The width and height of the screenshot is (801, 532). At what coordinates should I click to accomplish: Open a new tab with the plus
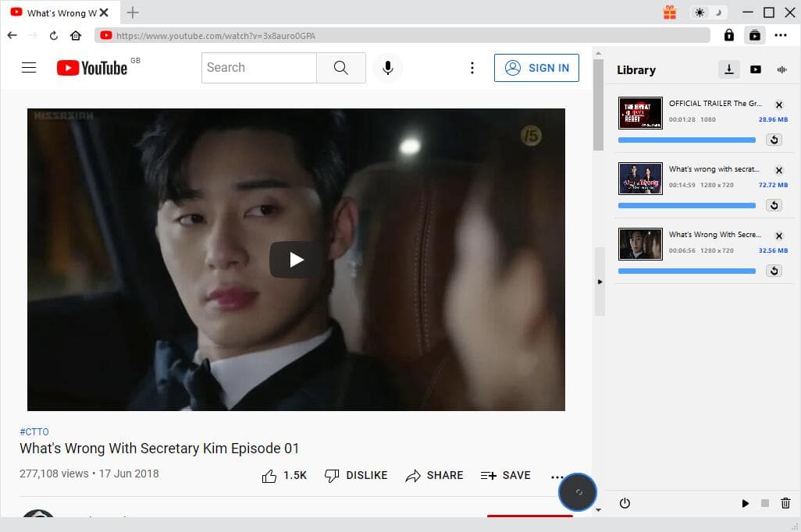(x=133, y=12)
